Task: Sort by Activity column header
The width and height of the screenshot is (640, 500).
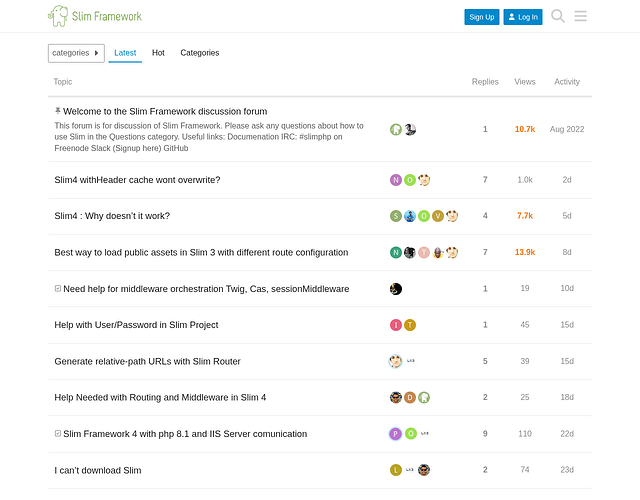Action: coord(567,82)
